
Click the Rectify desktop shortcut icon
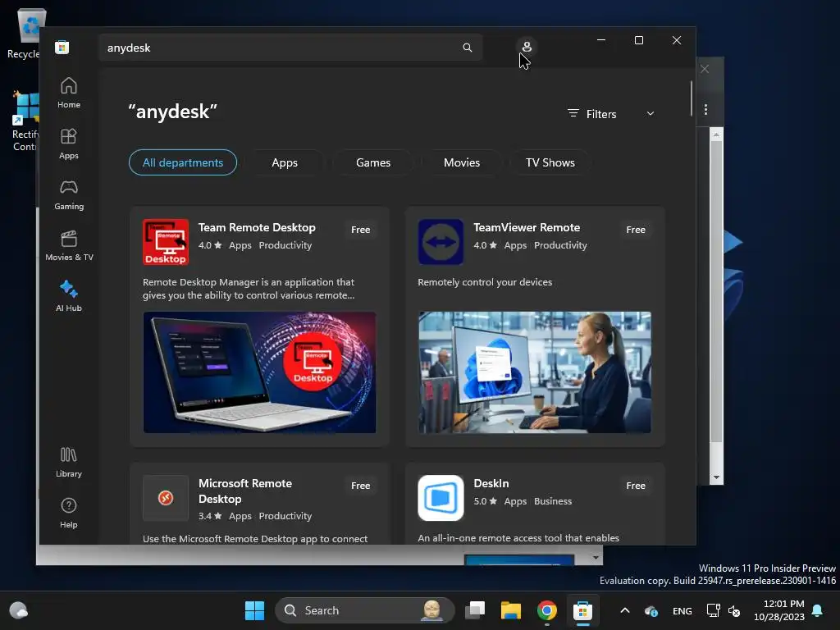pos(25,121)
